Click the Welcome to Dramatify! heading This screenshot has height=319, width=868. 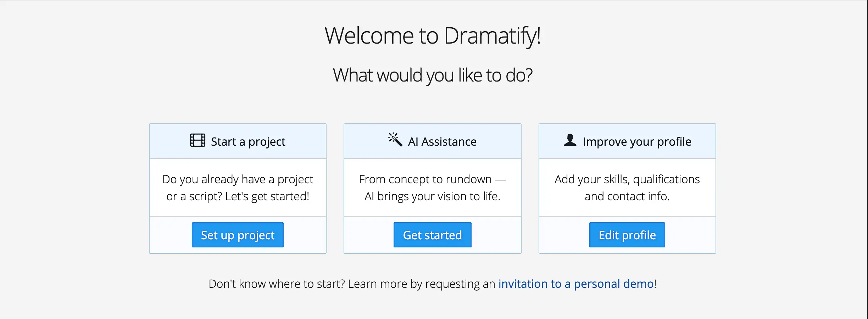point(433,36)
